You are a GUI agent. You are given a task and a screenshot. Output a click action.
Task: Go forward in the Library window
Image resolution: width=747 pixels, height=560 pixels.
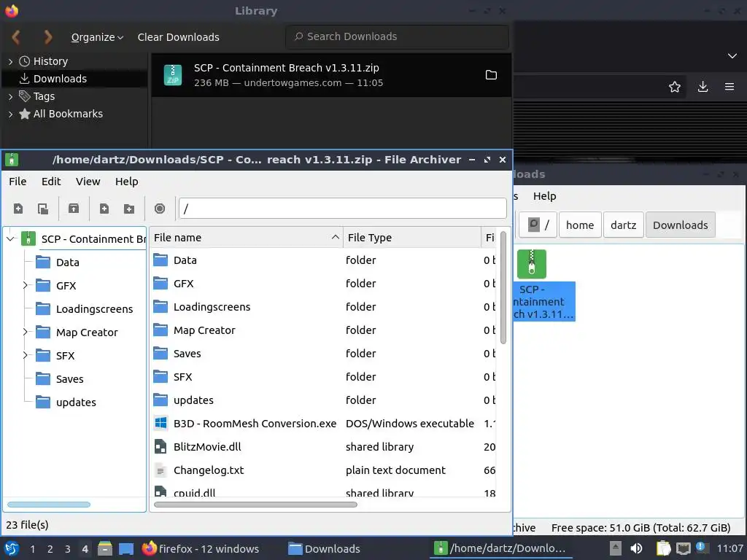click(48, 36)
